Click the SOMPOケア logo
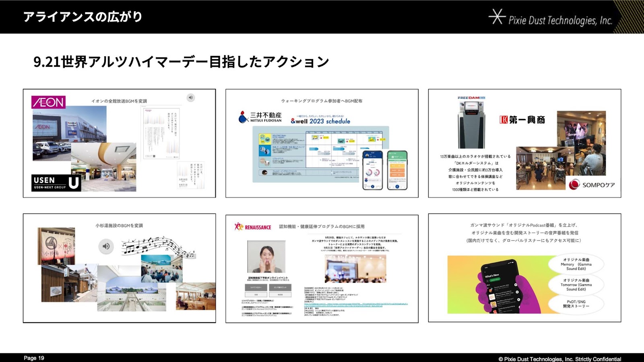644x362 pixels. (x=592, y=185)
